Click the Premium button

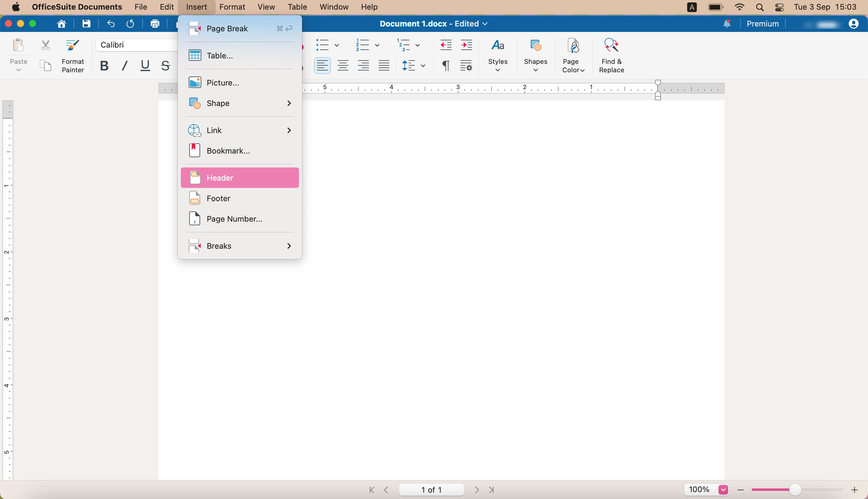(x=763, y=24)
